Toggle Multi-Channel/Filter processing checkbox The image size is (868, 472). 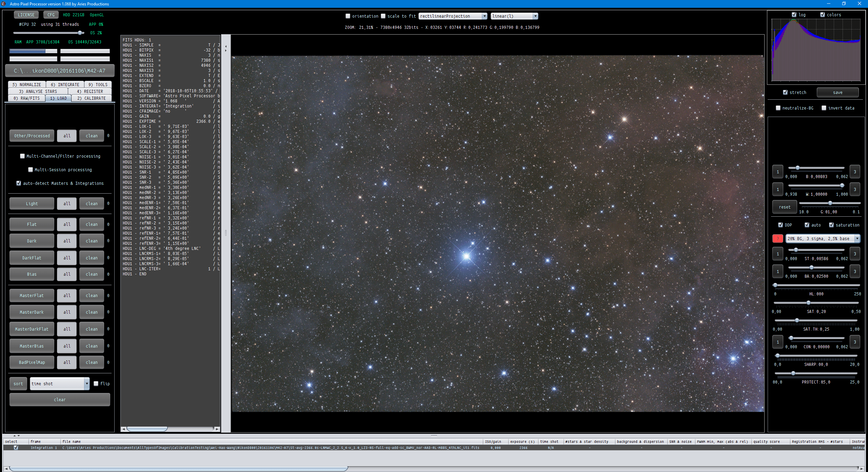pos(22,156)
